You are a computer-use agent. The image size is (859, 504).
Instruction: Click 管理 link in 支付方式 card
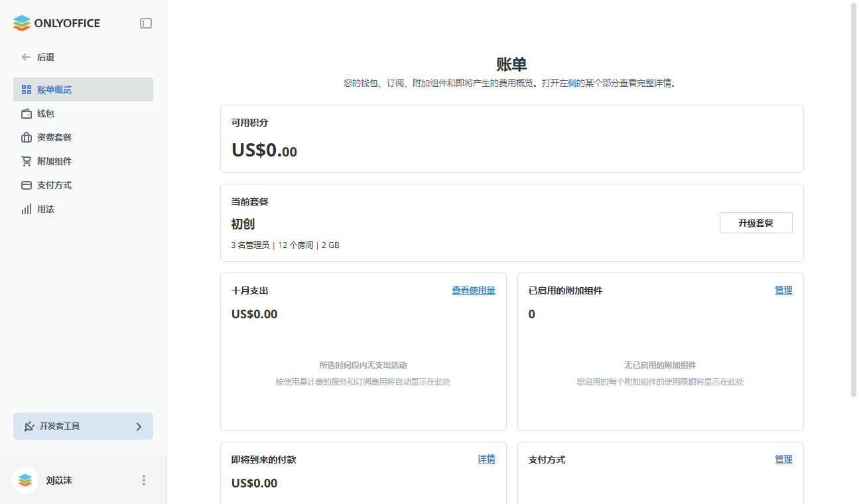pos(783,460)
